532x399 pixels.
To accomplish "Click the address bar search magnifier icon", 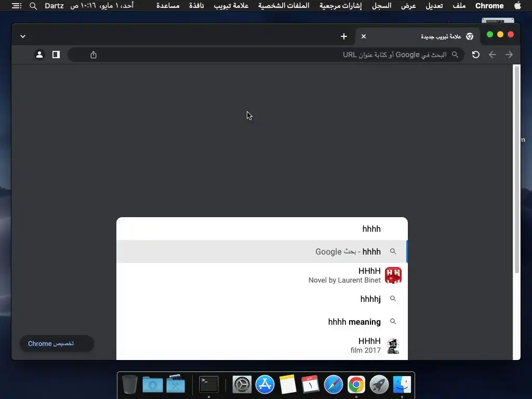I will [455, 55].
